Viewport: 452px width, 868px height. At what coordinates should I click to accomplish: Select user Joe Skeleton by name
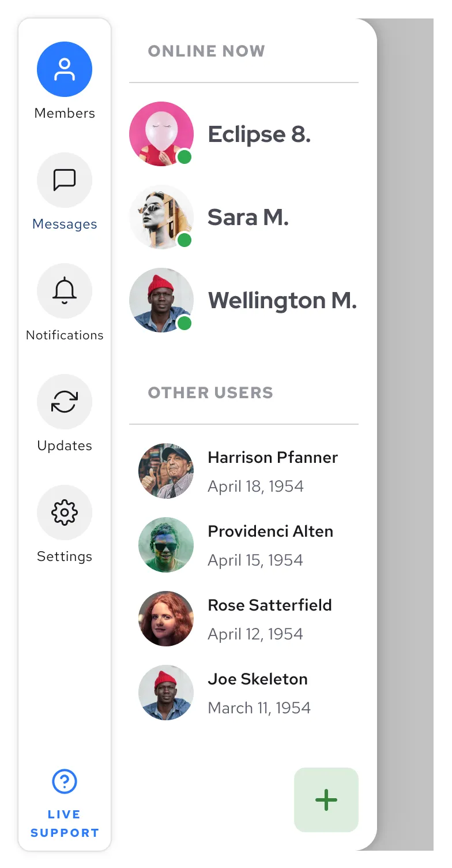coord(258,679)
